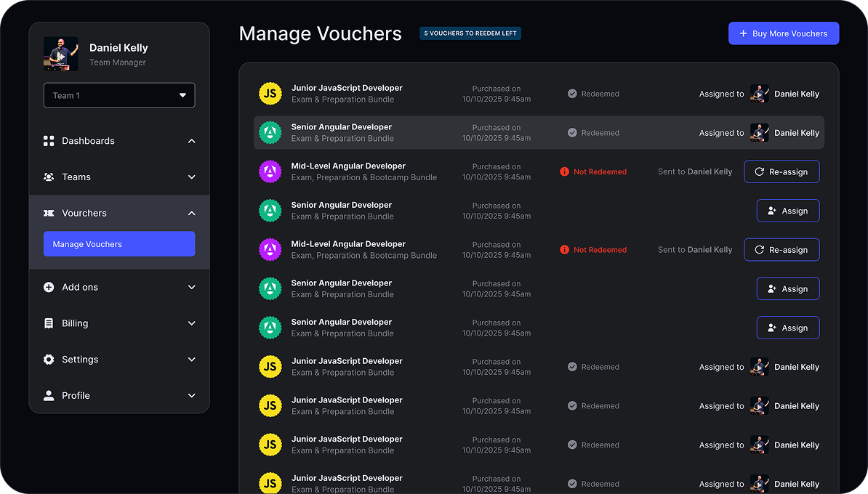The width and height of the screenshot is (868, 494).
Task: Click the first Mid-Level Angular purple badge
Action: pos(270,171)
